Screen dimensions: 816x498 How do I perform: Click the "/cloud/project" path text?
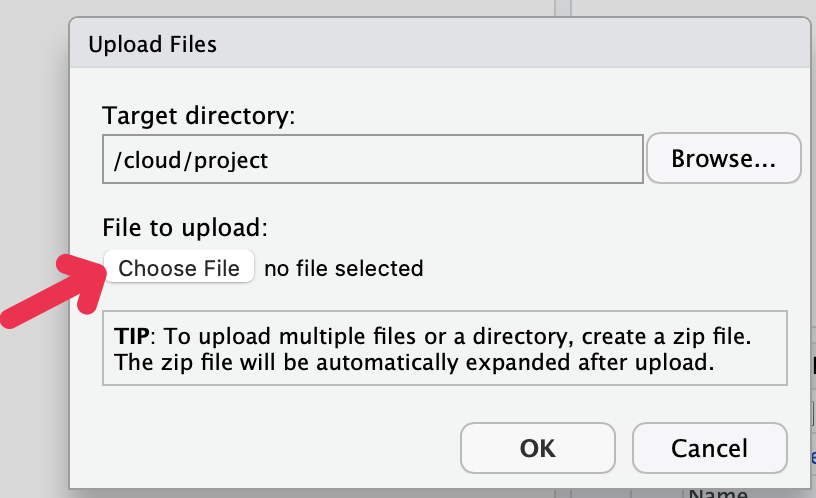pyautogui.click(x=191, y=159)
